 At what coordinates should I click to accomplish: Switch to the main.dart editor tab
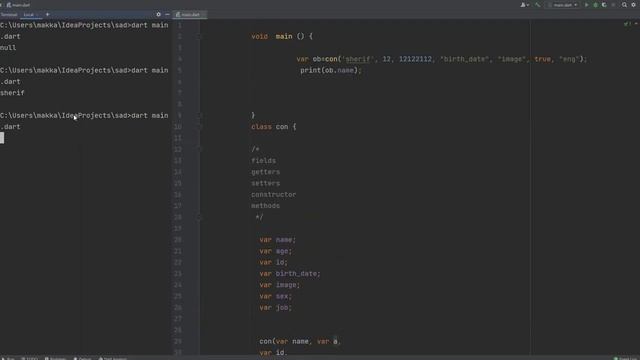189,15
